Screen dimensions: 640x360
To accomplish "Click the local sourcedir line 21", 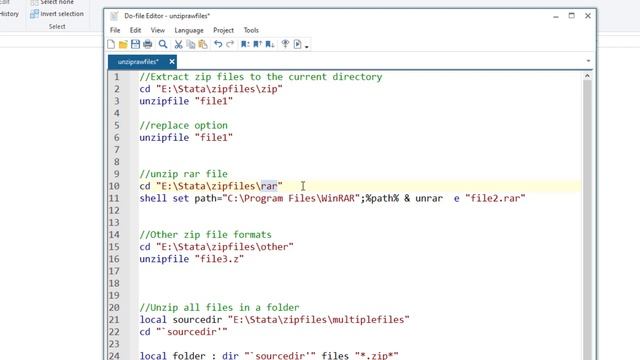I will tap(274, 320).
